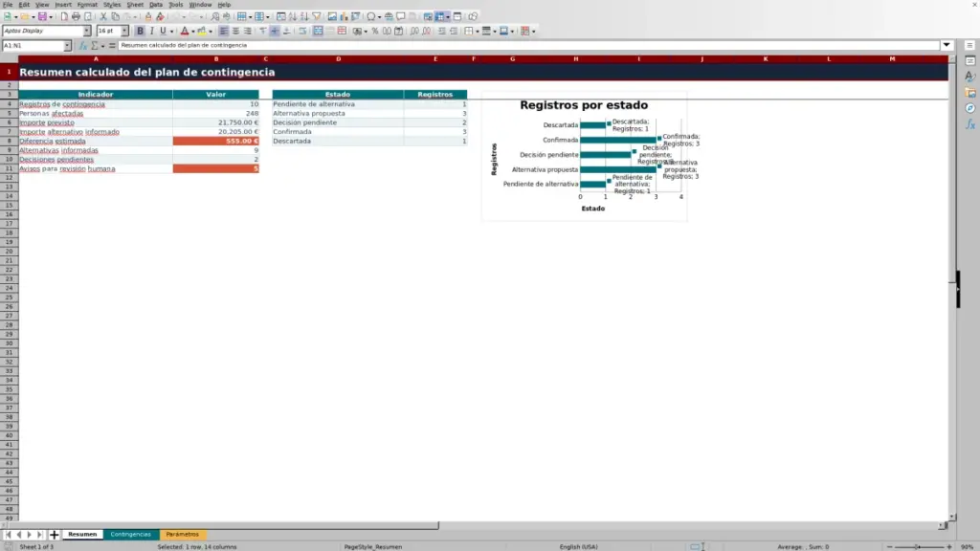This screenshot has width=980, height=551.
Task: Click the vertical scrollbar
Action: [x=952, y=287]
